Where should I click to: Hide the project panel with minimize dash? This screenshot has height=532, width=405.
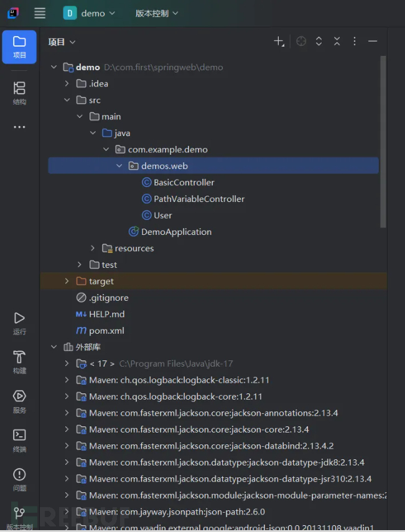tap(373, 42)
